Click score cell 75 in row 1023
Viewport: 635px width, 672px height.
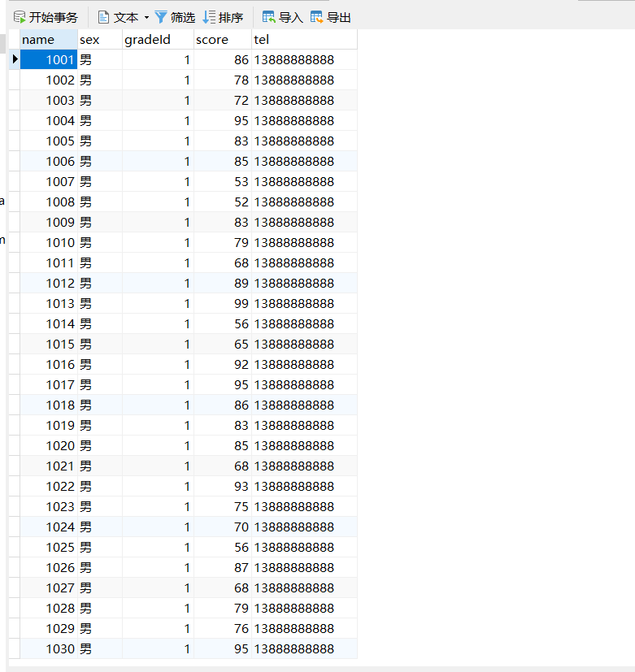coord(223,506)
